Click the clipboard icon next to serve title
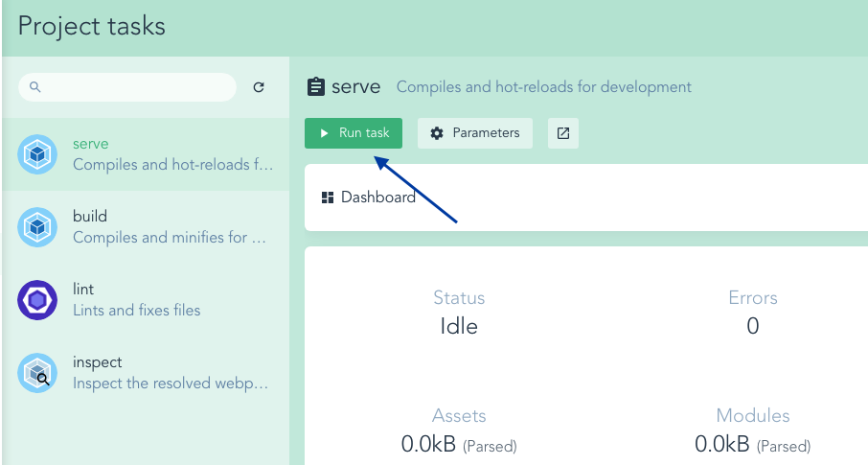The width and height of the screenshot is (868, 465). 315,87
